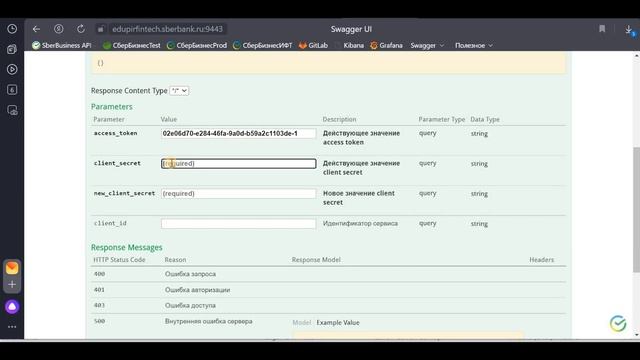Launch the purple Alice assistant icon
640x360 pixels.
coord(12,307)
